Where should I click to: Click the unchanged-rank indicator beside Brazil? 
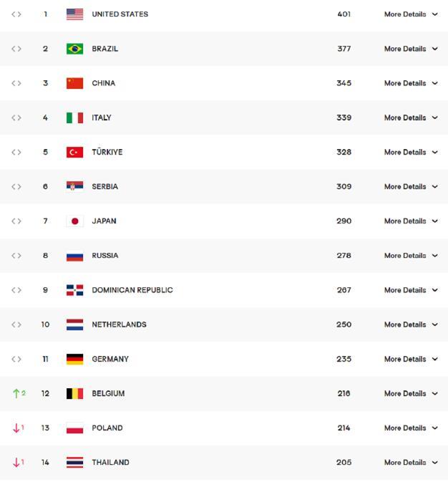16,49
